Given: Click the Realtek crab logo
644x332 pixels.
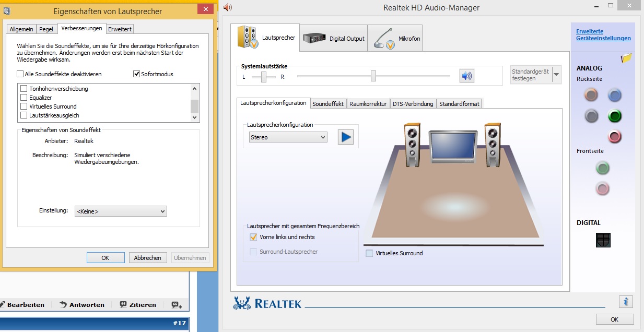Looking at the screenshot, I should click(x=241, y=303).
